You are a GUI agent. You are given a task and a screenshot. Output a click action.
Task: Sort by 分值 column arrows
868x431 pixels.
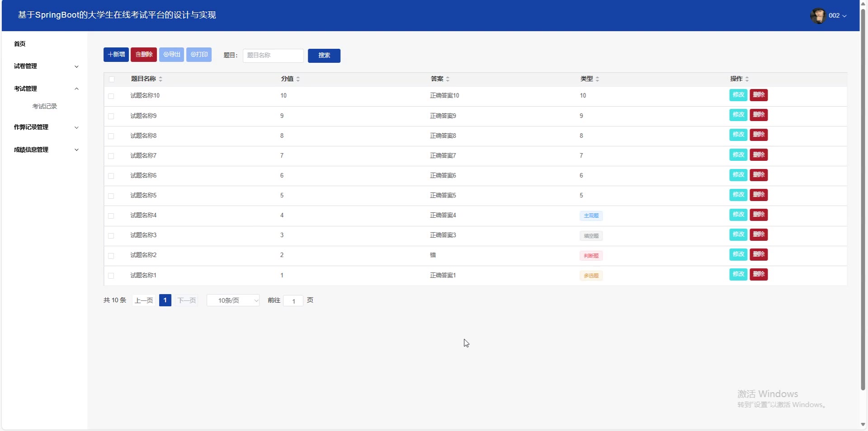pos(298,79)
